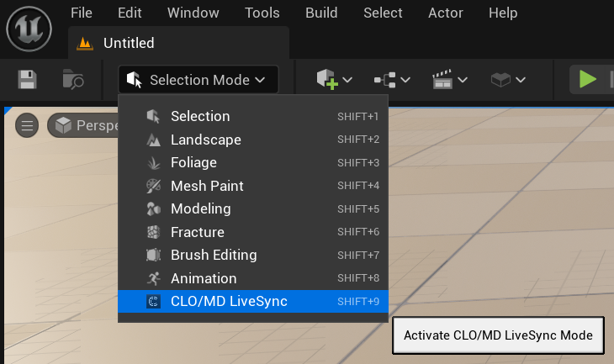Open the content browser search icon

pos(73,80)
